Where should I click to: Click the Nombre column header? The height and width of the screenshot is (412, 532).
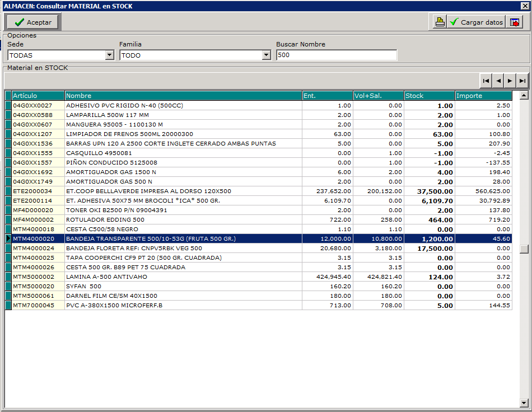(x=183, y=96)
